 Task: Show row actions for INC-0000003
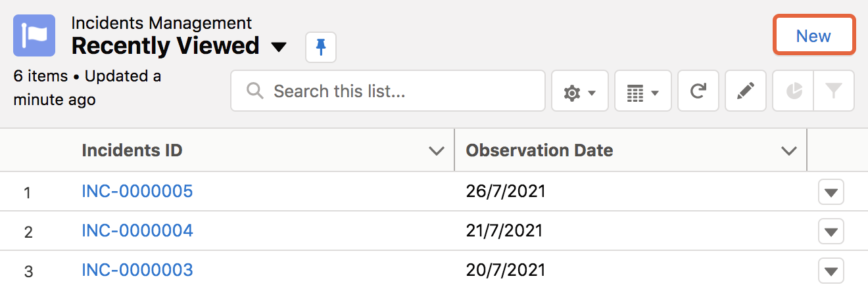coord(831,271)
